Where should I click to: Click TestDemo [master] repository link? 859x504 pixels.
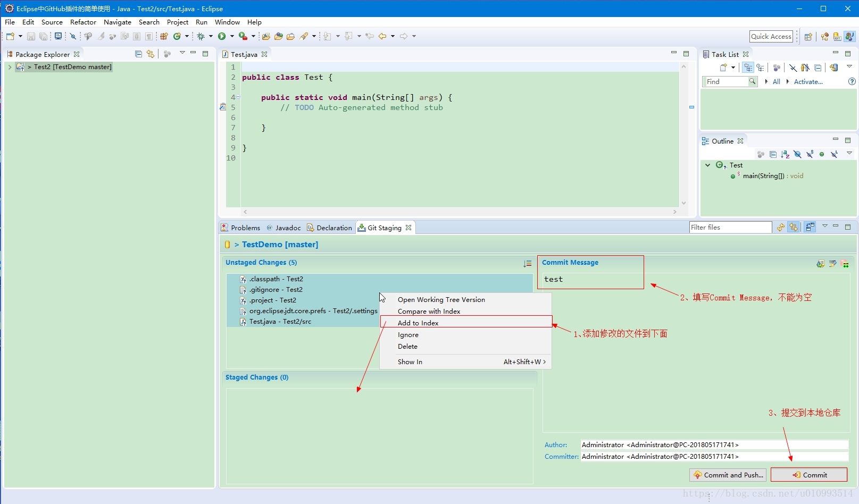click(x=280, y=245)
